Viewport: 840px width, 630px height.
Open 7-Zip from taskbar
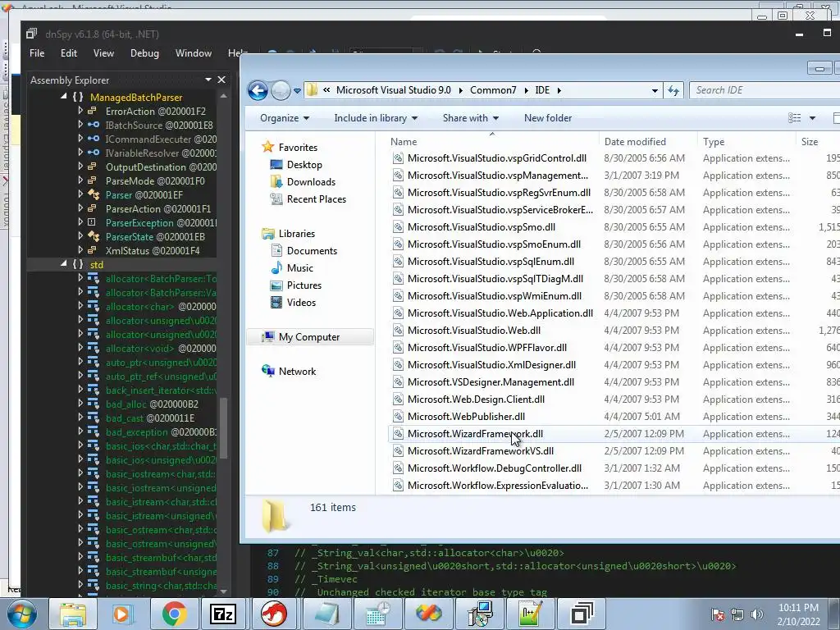point(223,614)
